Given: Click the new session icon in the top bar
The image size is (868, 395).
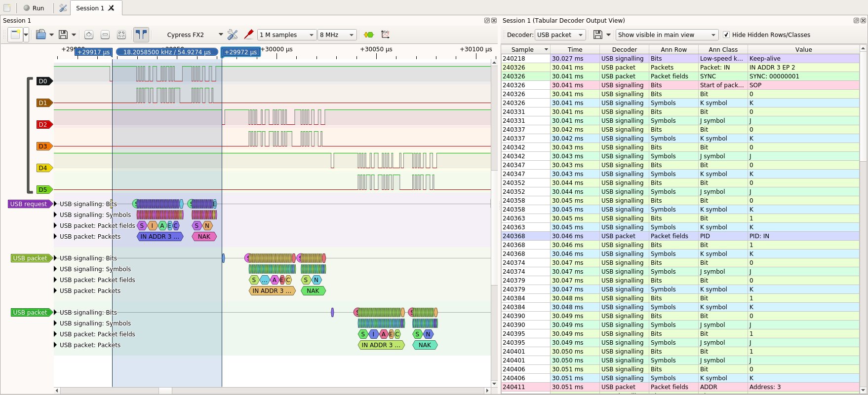Looking at the screenshot, I should [7, 8].
